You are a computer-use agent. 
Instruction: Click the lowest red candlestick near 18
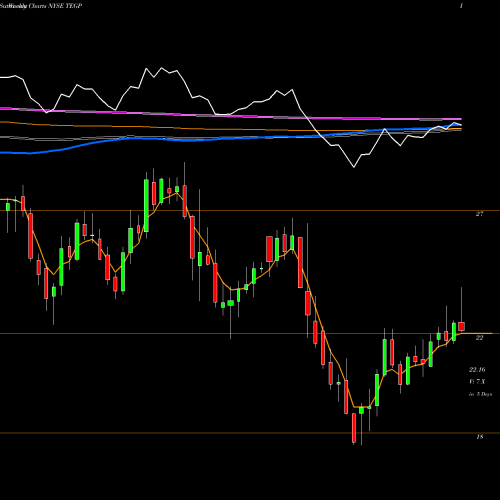click(354, 428)
